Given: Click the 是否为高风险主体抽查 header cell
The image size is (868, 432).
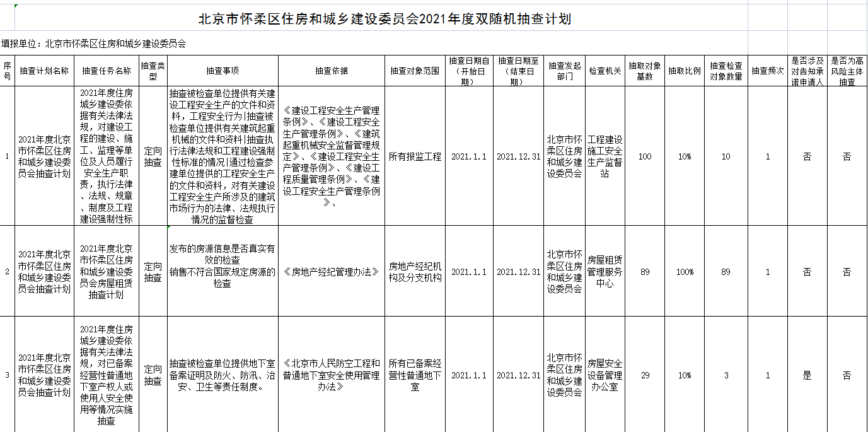Looking at the screenshot, I should [x=847, y=71].
